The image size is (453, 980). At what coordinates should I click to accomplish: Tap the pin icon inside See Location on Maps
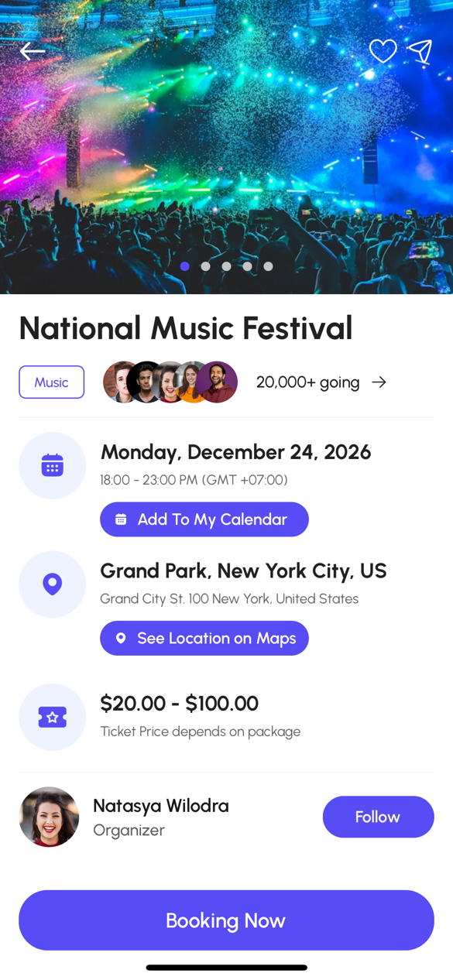pos(121,638)
